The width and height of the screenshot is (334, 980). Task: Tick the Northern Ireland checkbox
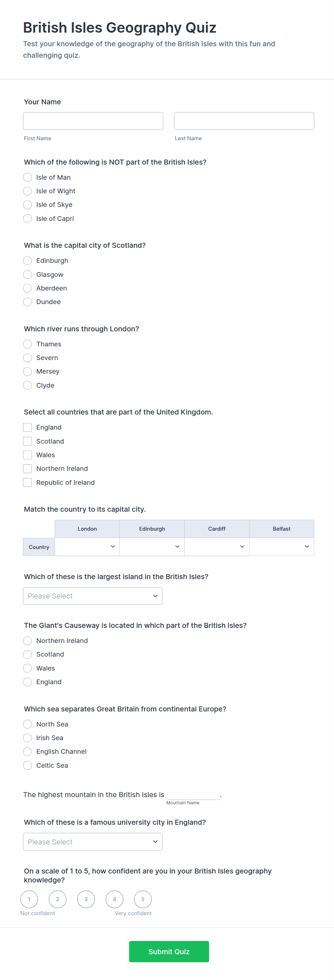point(27,469)
